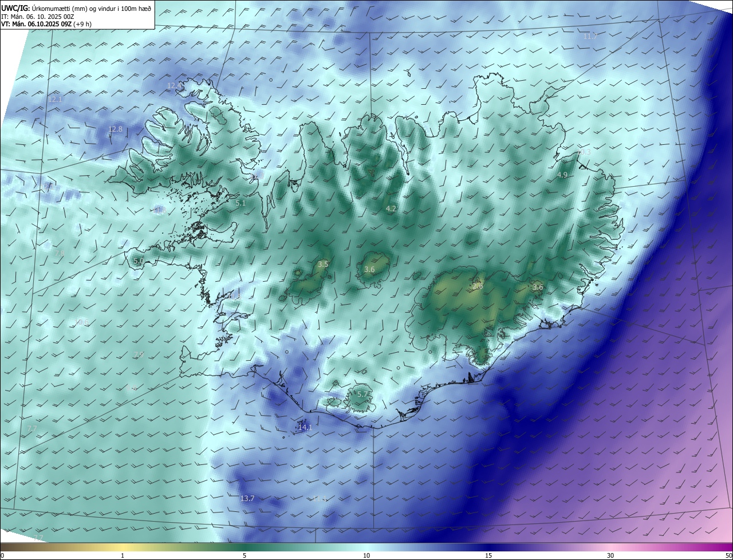Click the 4.9 value label
This screenshot has height=560, width=733.
[562, 175]
